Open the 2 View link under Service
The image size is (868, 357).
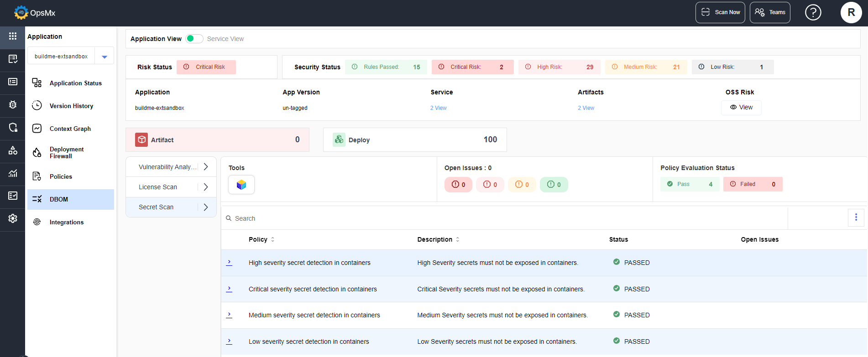click(x=438, y=108)
